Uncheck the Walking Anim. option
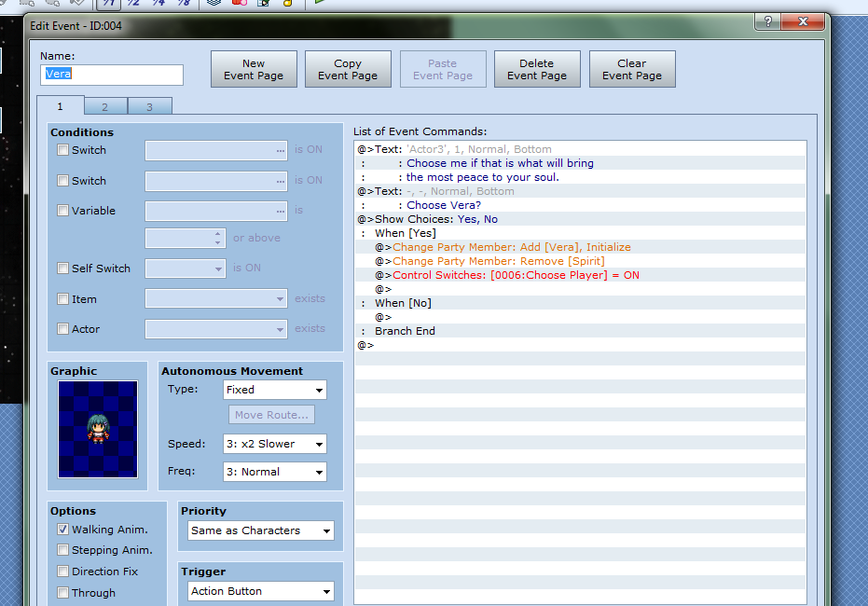This screenshot has width=868, height=606. click(63, 530)
